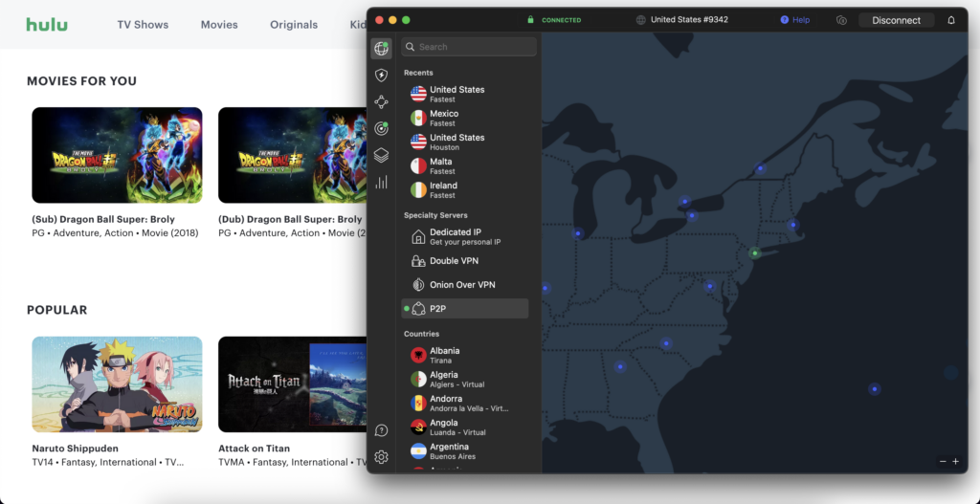Zoom out the map with minus button
Image resolution: width=980 pixels, height=504 pixels.
pos(943,462)
